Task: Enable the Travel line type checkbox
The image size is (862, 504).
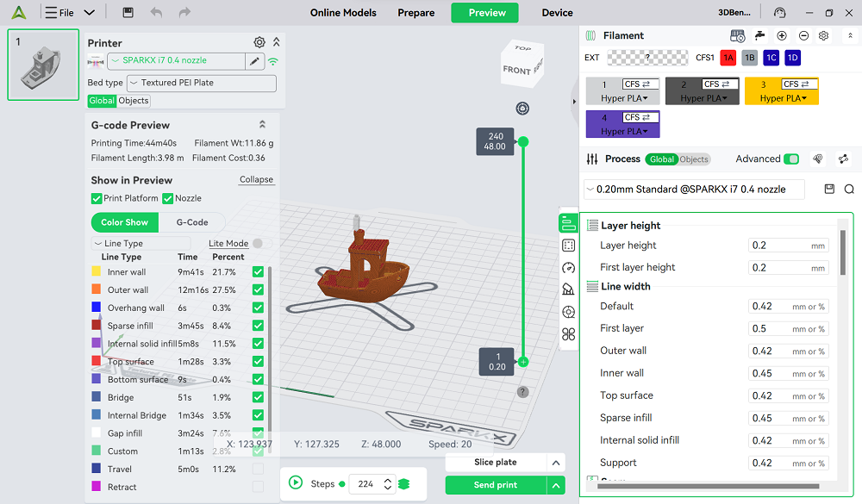Action: pos(258,469)
